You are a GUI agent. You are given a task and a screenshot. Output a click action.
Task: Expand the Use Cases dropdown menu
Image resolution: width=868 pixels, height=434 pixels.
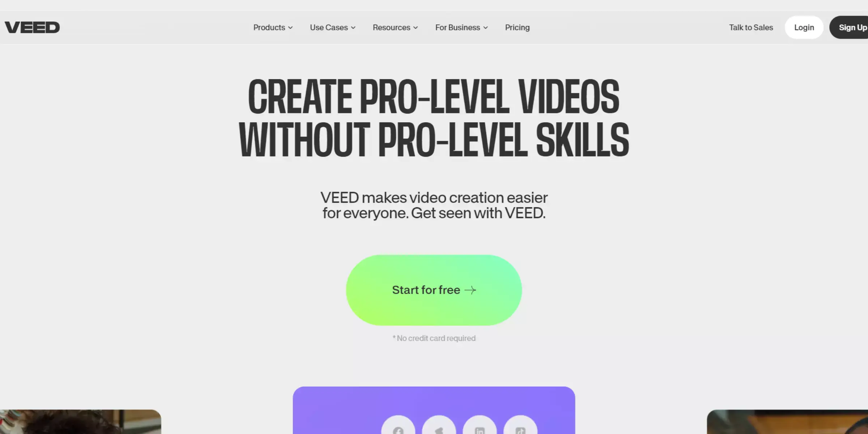(x=332, y=27)
